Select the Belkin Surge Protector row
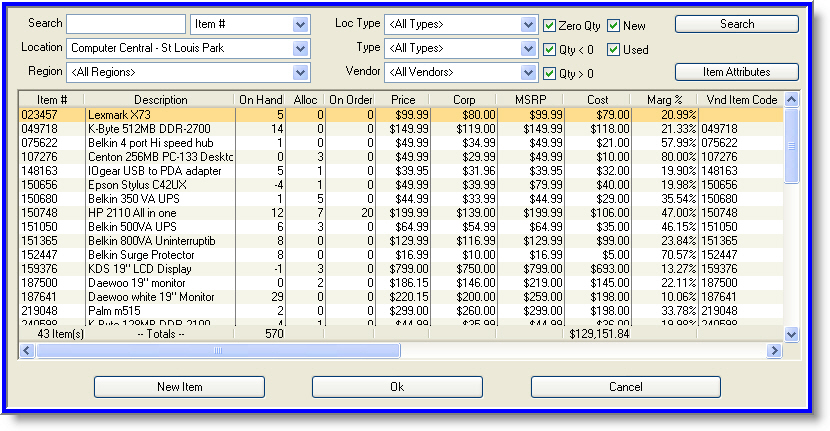This screenshot has height=431, width=830. [x=401, y=255]
